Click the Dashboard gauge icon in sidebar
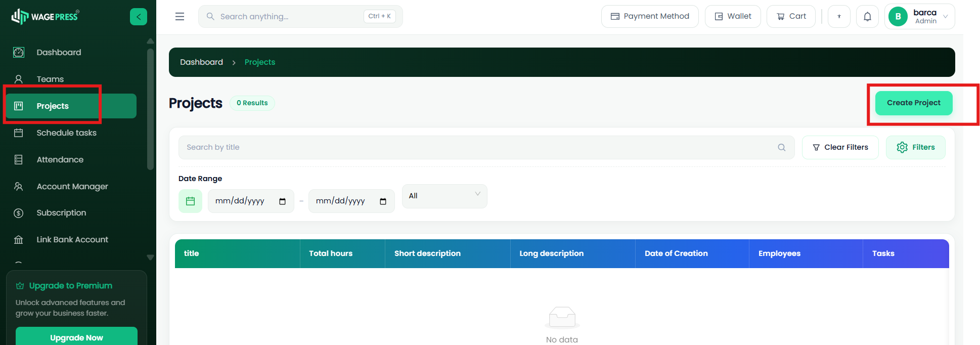 coord(19,53)
